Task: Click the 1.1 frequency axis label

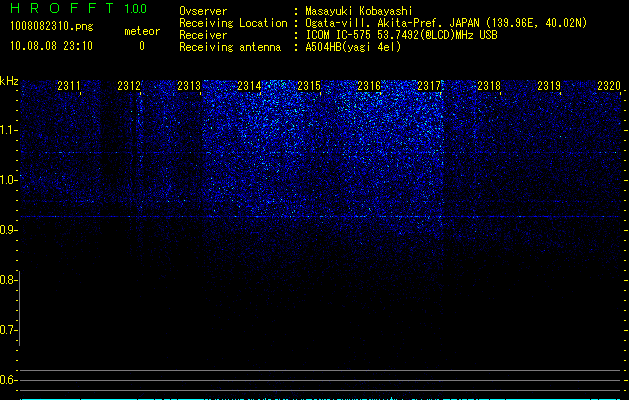Action: coord(9,130)
